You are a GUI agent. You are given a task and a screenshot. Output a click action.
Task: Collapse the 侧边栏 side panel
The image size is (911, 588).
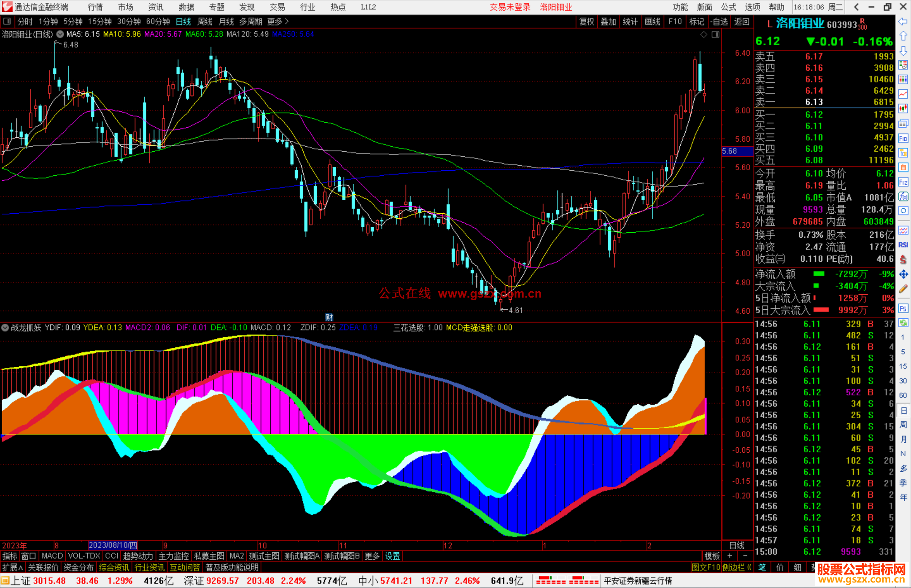[x=737, y=567]
